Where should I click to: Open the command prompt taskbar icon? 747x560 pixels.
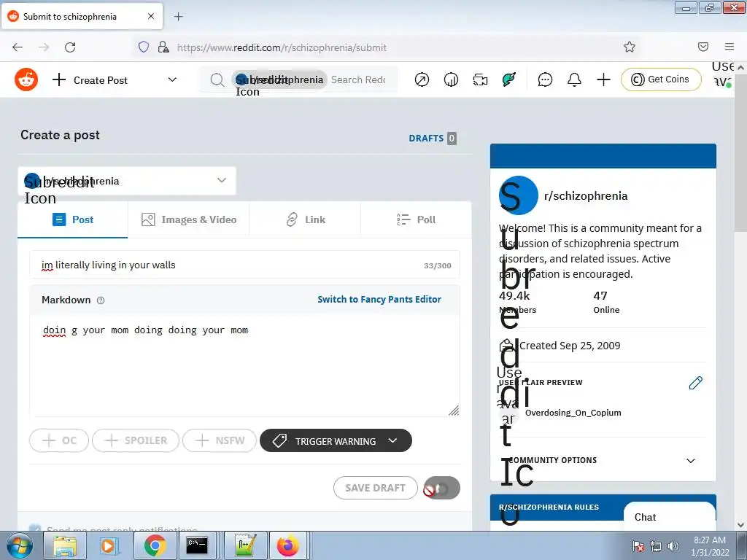(197, 545)
